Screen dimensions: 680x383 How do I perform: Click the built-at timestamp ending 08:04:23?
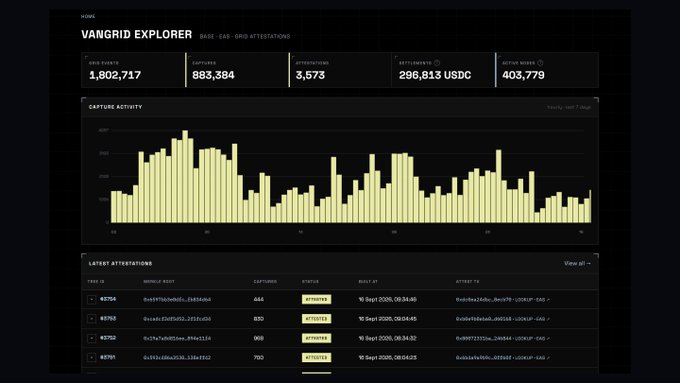(387, 358)
